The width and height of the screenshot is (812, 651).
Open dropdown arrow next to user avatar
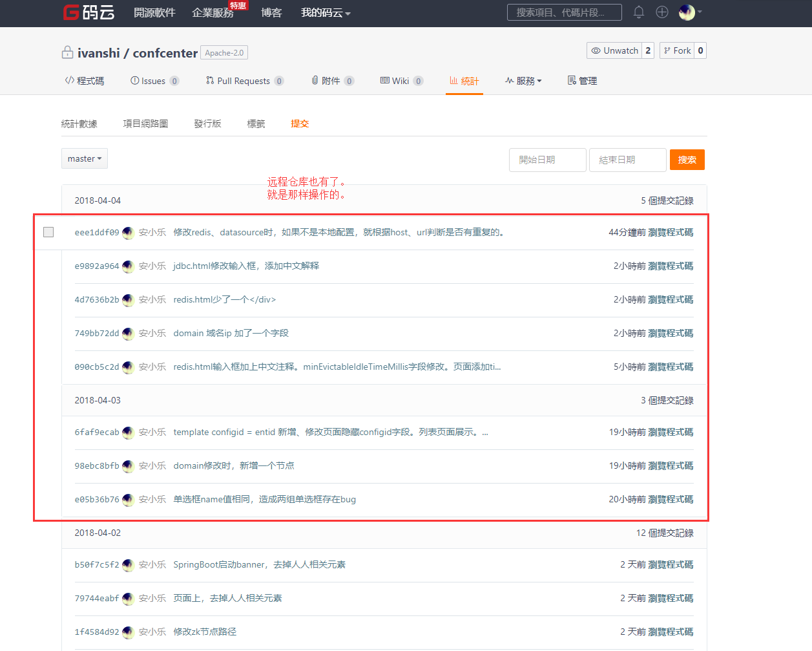[700, 12]
